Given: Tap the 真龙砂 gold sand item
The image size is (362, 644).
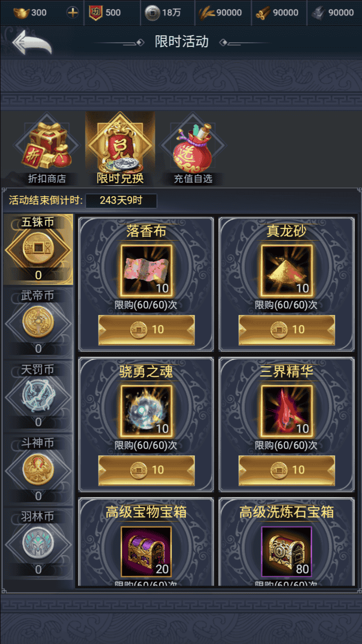Looking at the screenshot, I should pos(287,270).
